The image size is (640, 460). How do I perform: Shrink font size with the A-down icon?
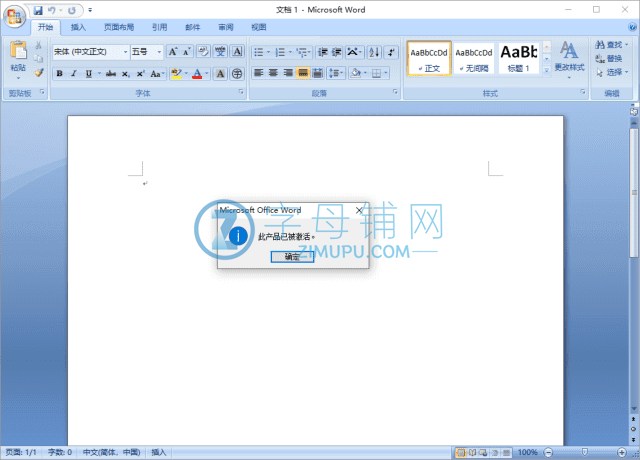click(187, 52)
